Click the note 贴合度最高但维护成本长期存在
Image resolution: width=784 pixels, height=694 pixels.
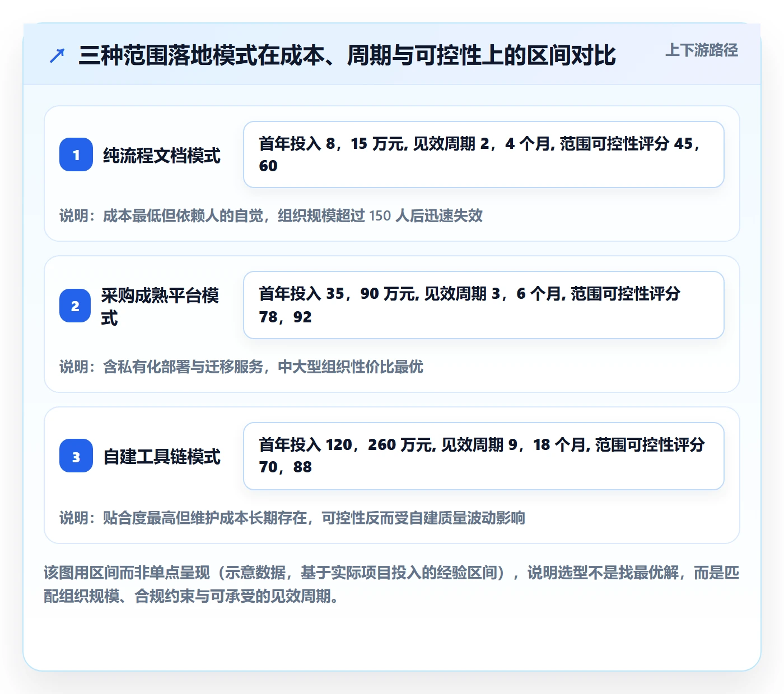pos(292,518)
